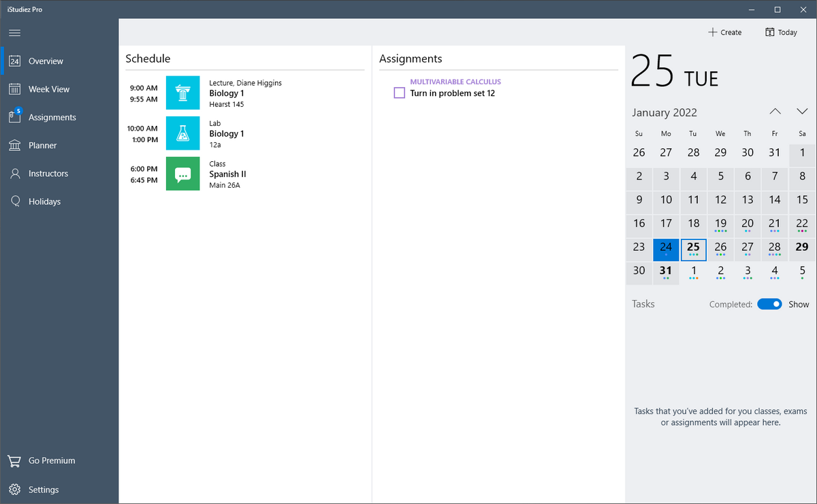Image resolution: width=817 pixels, height=504 pixels.
Task: Open Holidays from the sidebar
Action: click(x=44, y=201)
